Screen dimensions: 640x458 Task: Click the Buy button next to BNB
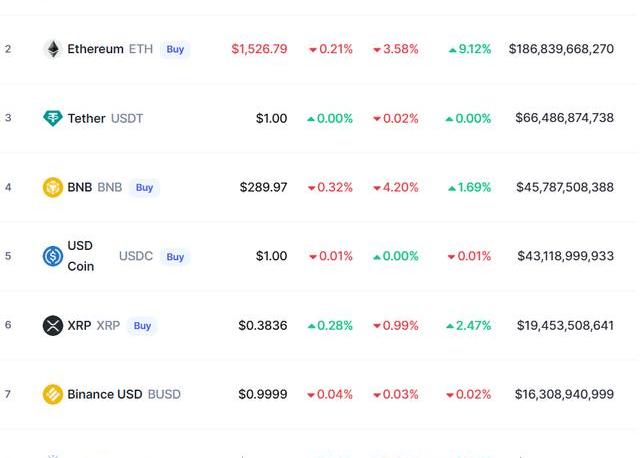click(x=144, y=187)
